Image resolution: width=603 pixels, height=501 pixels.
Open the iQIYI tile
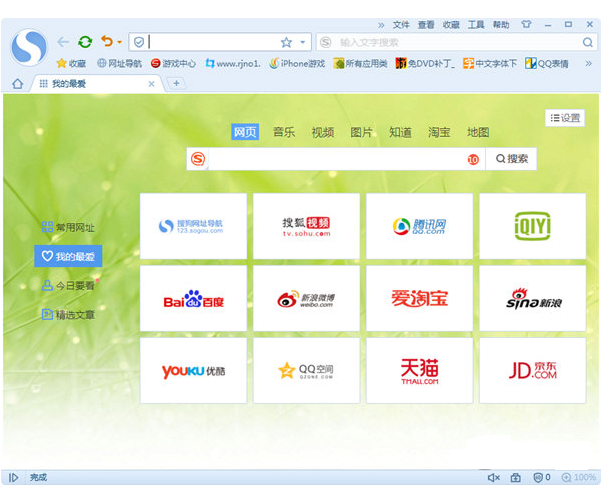[533, 226]
